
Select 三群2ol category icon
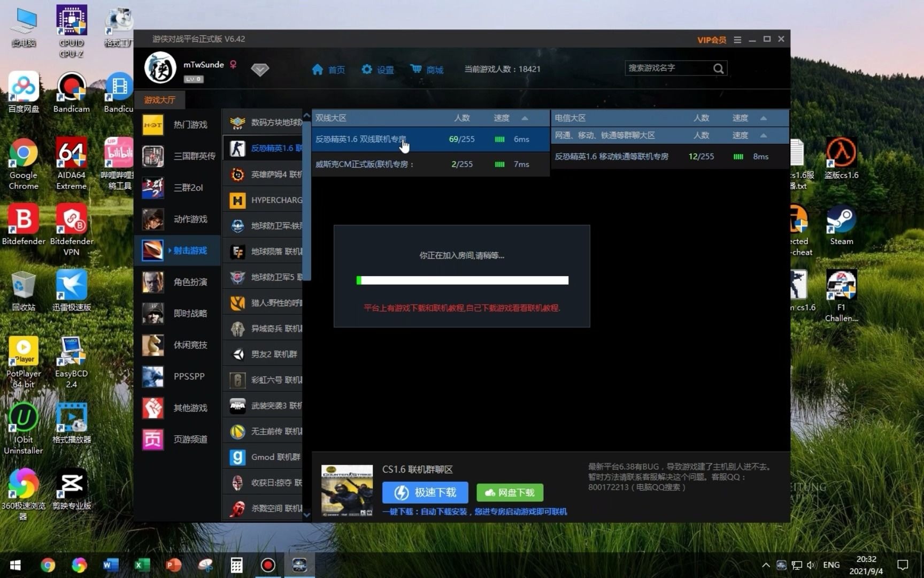[x=153, y=188]
